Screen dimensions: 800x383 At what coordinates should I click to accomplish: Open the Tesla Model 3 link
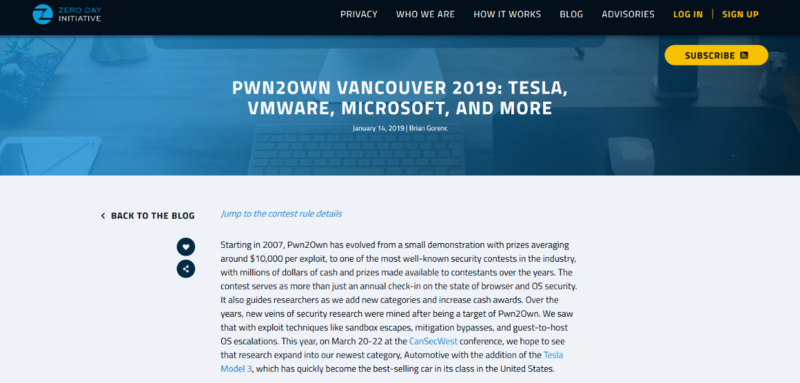392,361
